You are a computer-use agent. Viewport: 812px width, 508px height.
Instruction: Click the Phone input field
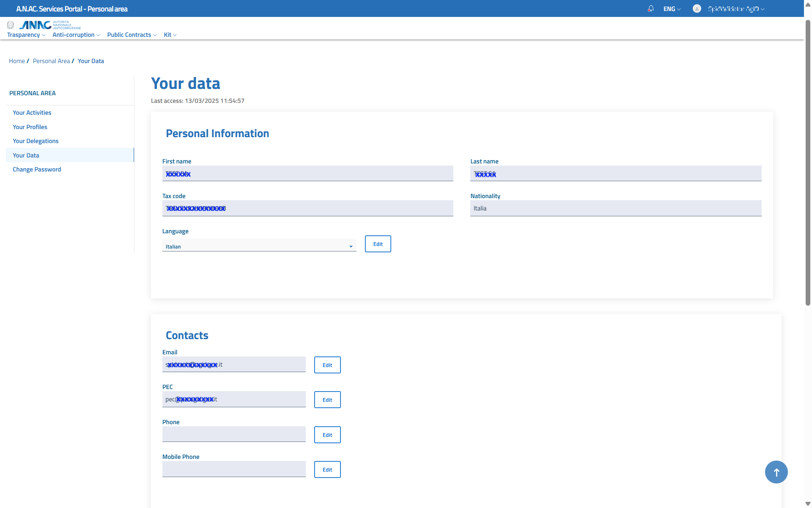[233, 434]
